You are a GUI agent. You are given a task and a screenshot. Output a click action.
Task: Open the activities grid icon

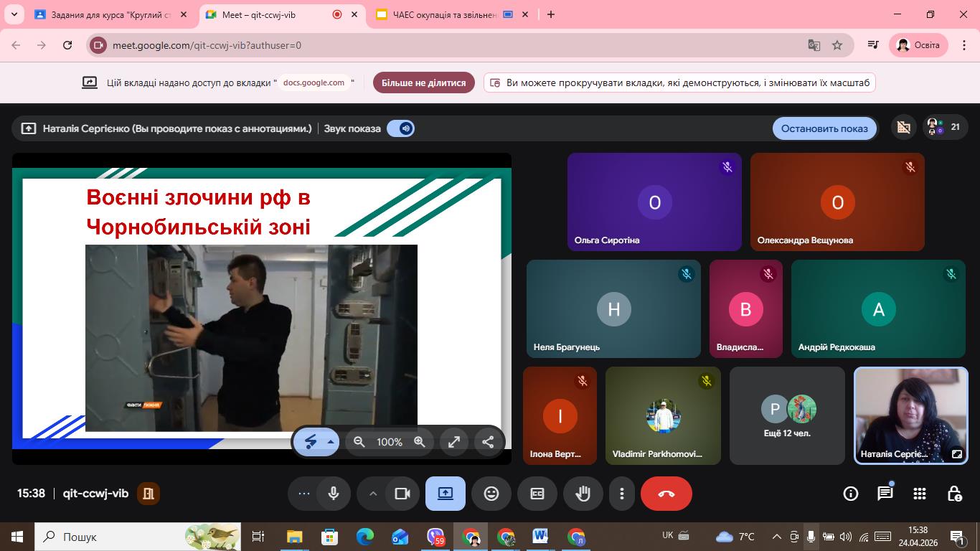pyautogui.click(x=920, y=494)
